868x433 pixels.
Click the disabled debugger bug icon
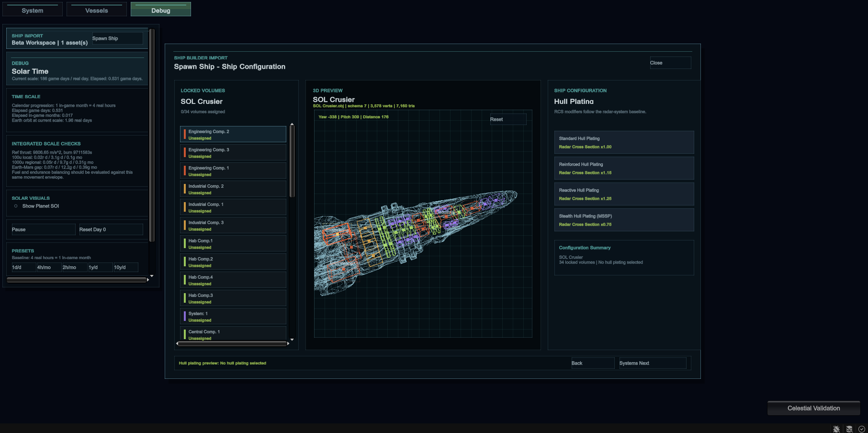pos(836,429)
